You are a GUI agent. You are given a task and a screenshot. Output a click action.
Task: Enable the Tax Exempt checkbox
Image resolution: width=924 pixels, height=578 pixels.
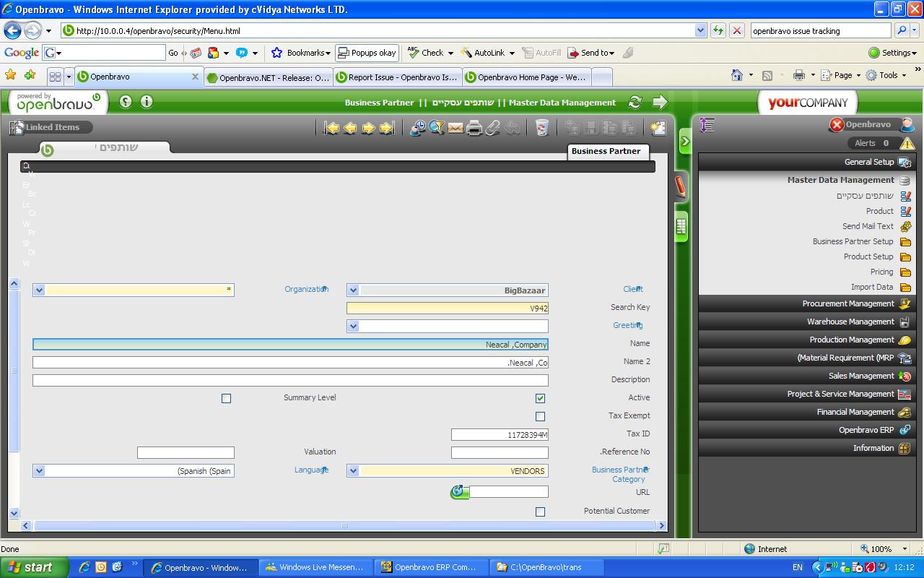point(540,416)
